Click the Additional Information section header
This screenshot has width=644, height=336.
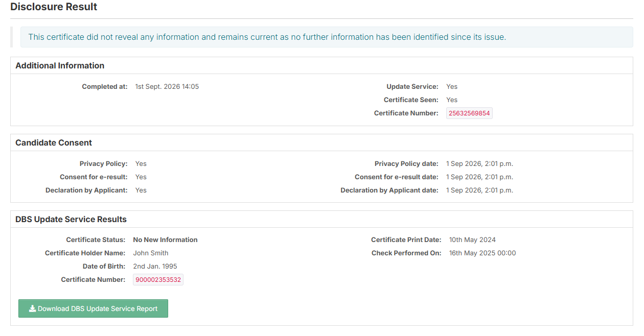click(x=60, y=65)
